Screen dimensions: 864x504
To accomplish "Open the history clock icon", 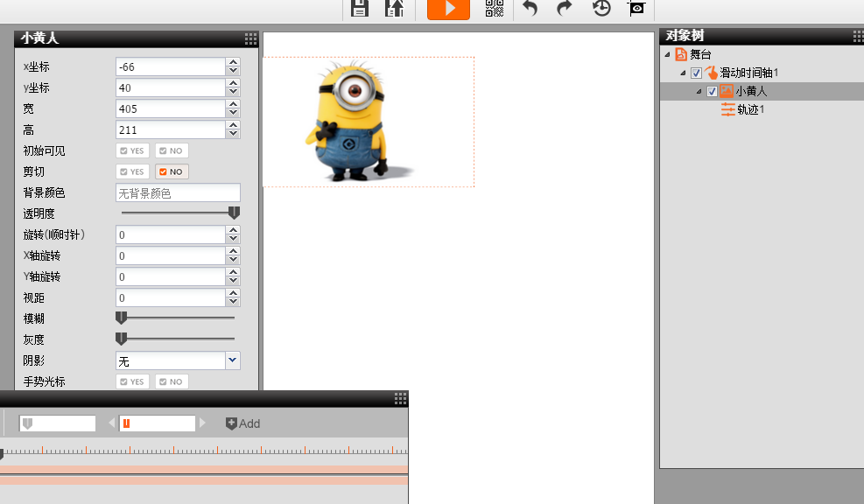I will 601,8.
